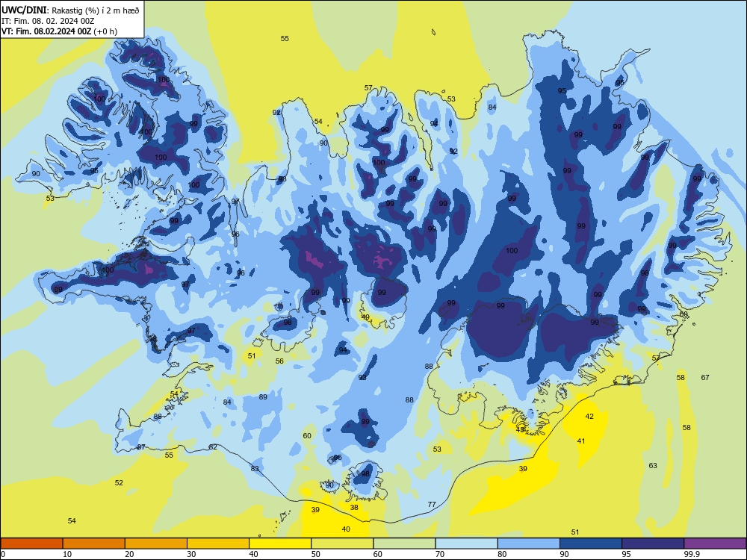Click the '63' humidity value on the map

click(x=653, y=466)
